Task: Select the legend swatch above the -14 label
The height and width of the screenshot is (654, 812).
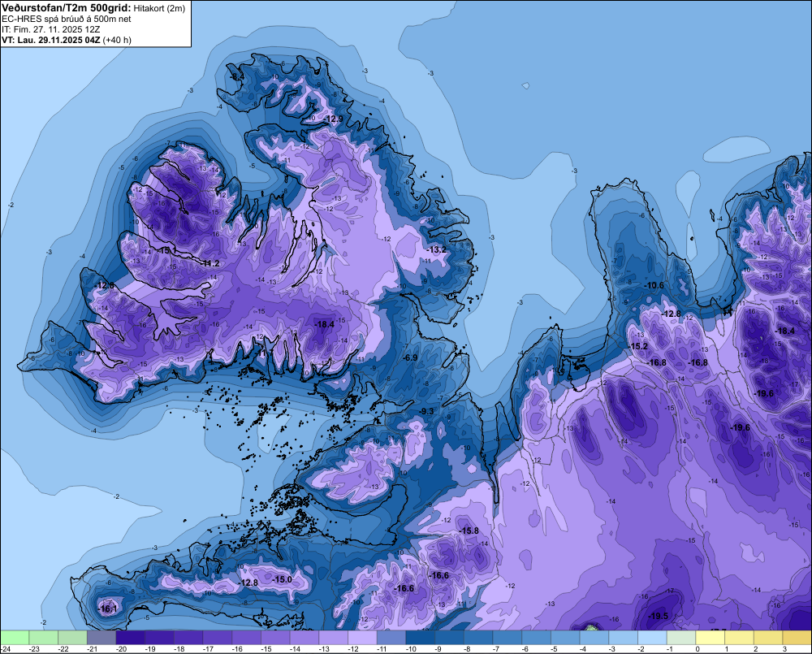Action: coord(304,637)
